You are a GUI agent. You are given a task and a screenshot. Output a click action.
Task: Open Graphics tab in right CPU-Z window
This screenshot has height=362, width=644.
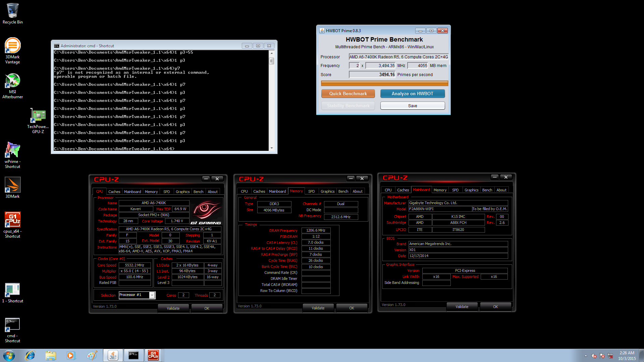tap(471, 190)
